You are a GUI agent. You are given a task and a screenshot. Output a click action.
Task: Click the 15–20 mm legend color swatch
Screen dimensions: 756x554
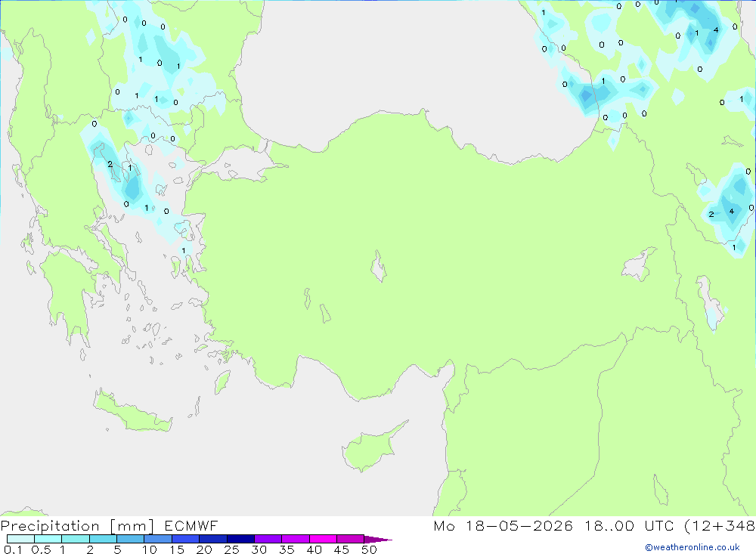[x=185, y=539]
